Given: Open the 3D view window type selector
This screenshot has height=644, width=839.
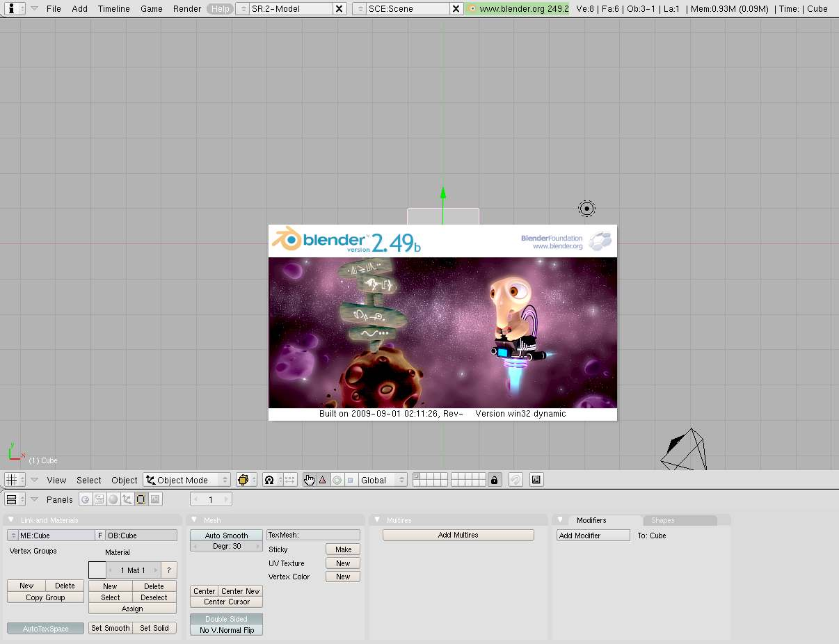Looking at the screenshot, I should 15,480.
